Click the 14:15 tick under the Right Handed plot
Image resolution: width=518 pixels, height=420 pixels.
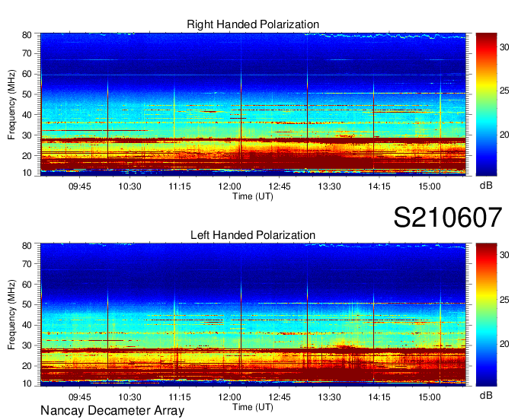click(x=379, y=186)
